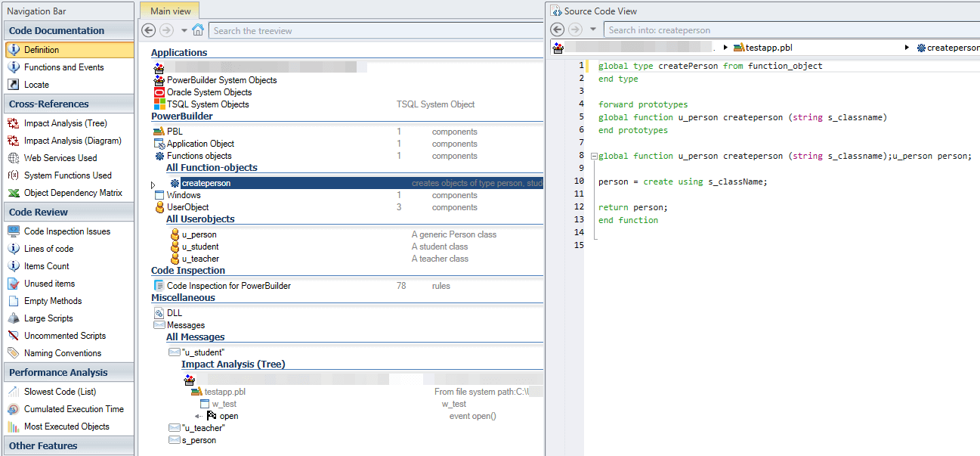Click the home icon in Main view toolbar

pos(198,30)
